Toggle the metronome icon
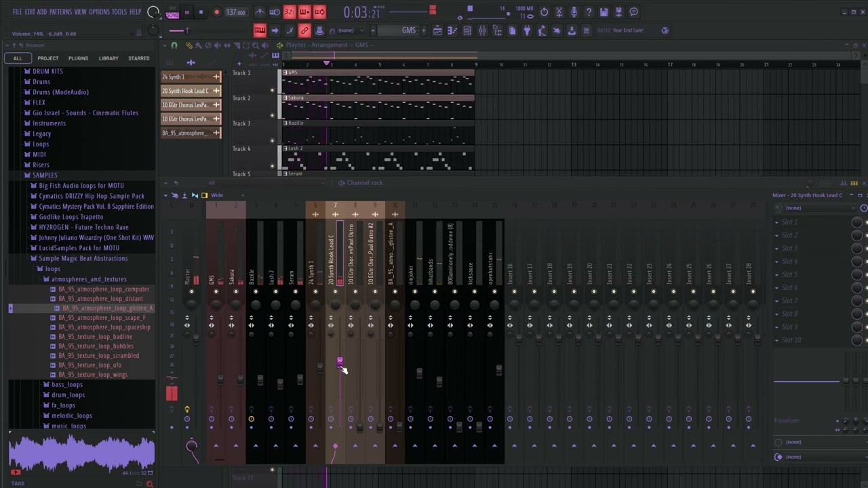 click(x=260, y=12)
